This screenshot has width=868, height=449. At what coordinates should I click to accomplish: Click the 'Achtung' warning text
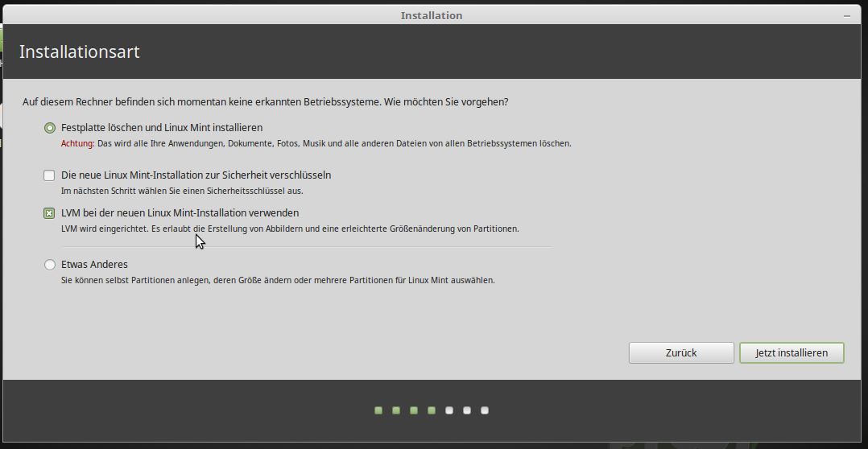tap(77, 144)
